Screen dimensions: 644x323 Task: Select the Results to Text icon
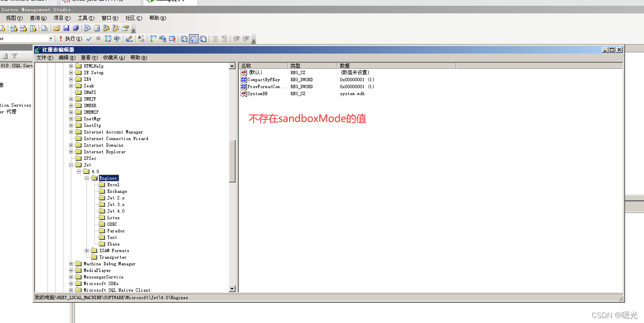coord(184,39)
